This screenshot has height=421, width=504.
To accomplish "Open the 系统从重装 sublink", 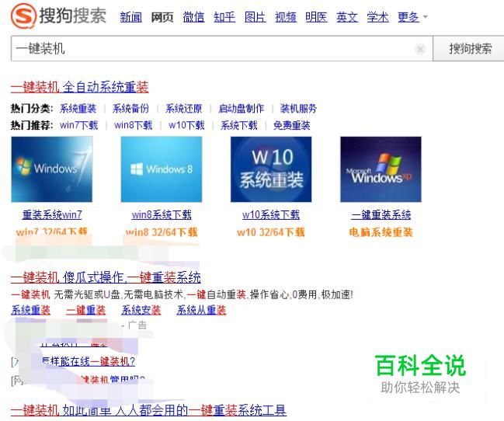I will pyautogui.click(x=201, y=310).
